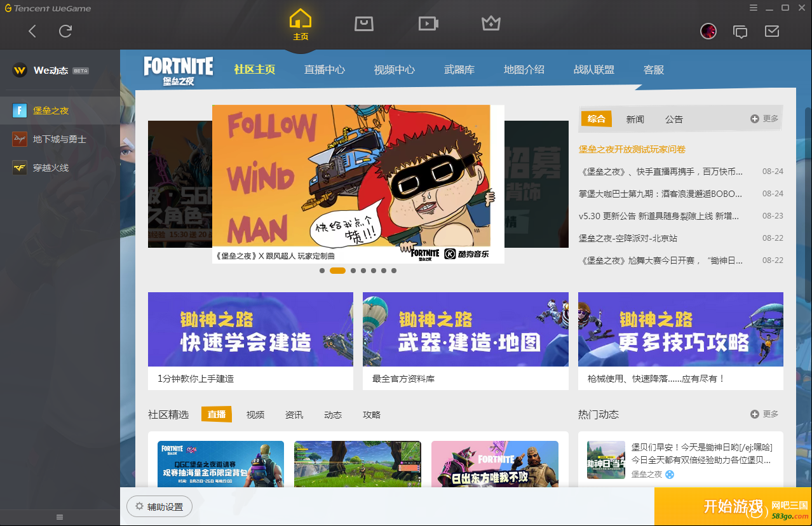Image resolution: width=812 pixels, height=526 pixels.
Task: Open the 更多技巧攻略 guide banner
Action: pos(680,329)
